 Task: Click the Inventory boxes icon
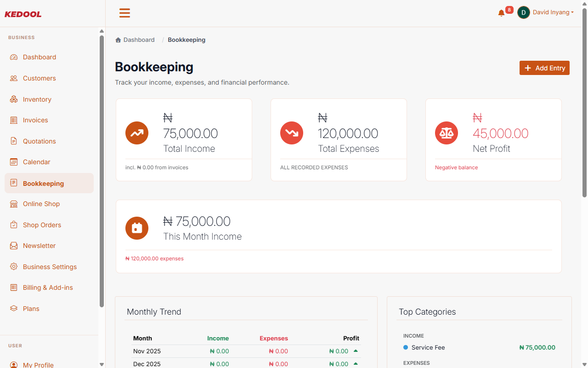pos(14,99)
